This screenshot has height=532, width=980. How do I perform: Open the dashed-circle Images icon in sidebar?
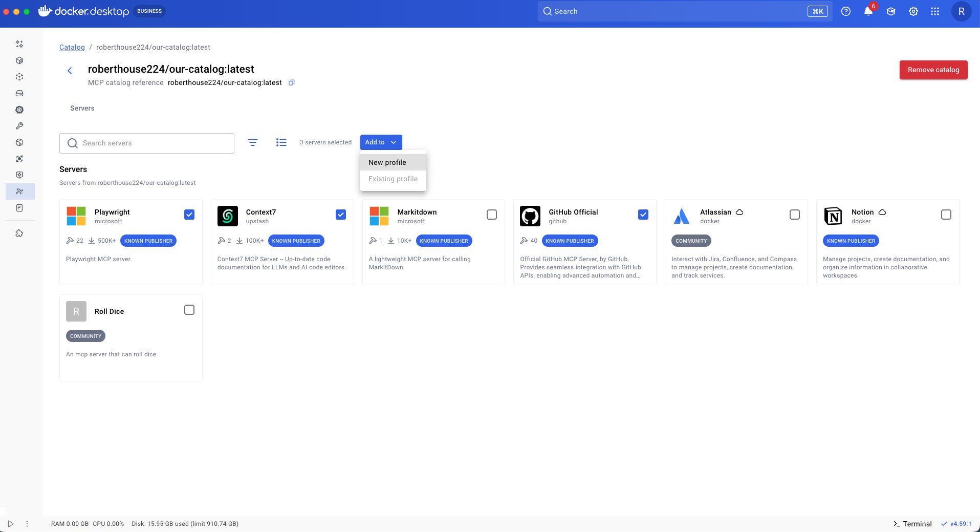tap(19, 77)
